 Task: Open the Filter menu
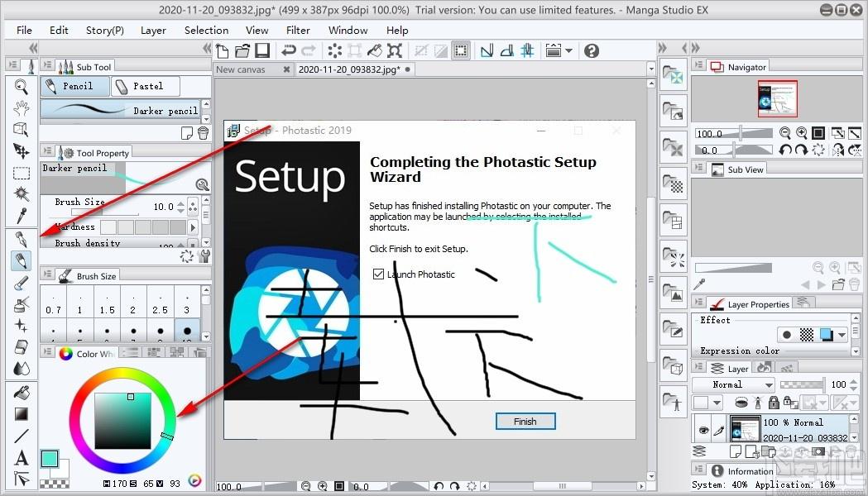[298, 30]
